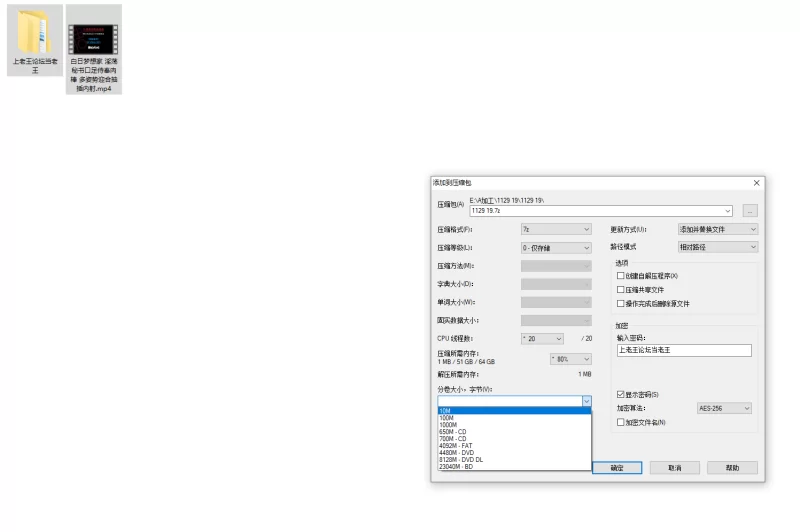800x532 pixels.
Task: Open the memory usage 80% dropdown
Action: coord(570,359)
